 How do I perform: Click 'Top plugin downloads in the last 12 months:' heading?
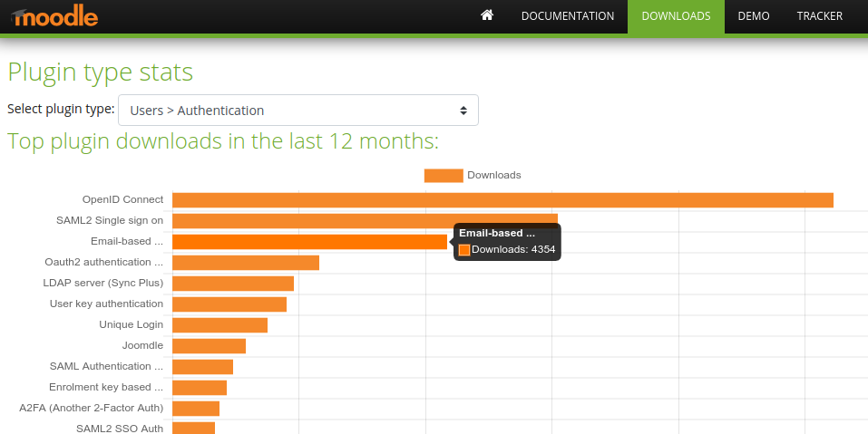(223, 141)
